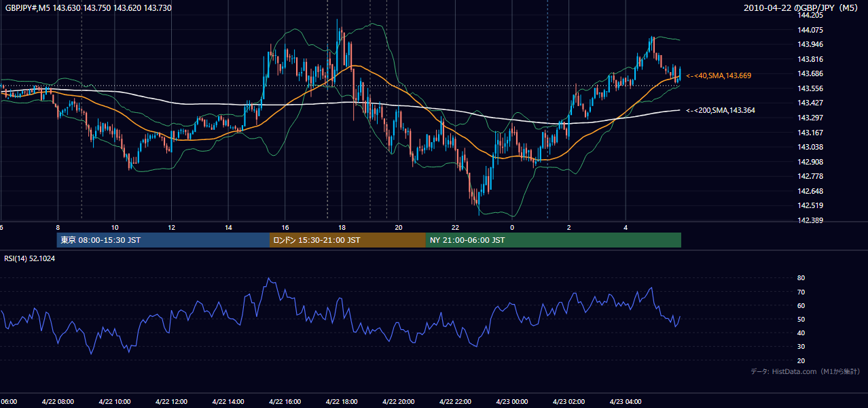Click the 4/22 16:00 date label

pyautogui.click(x=285, y=402)
